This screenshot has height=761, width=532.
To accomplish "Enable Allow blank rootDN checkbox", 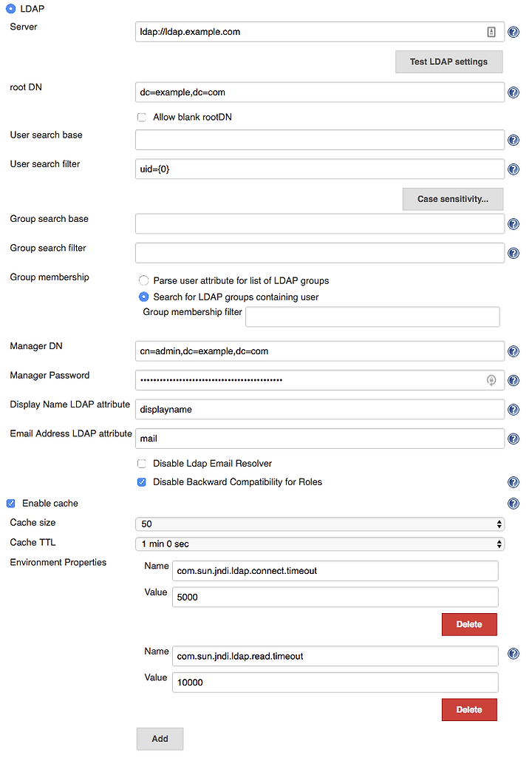I will coord(142,117).
